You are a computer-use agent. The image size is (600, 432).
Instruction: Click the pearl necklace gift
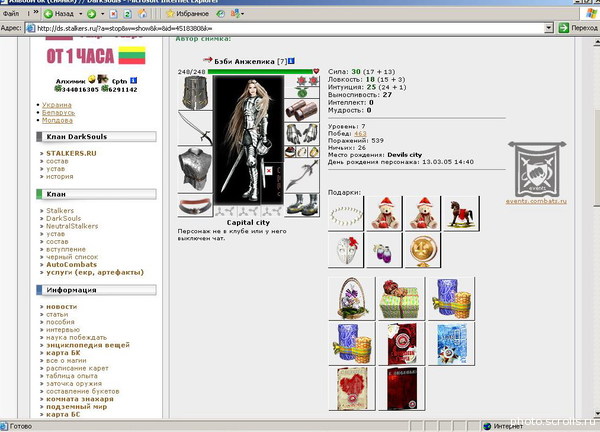(346, 213)
